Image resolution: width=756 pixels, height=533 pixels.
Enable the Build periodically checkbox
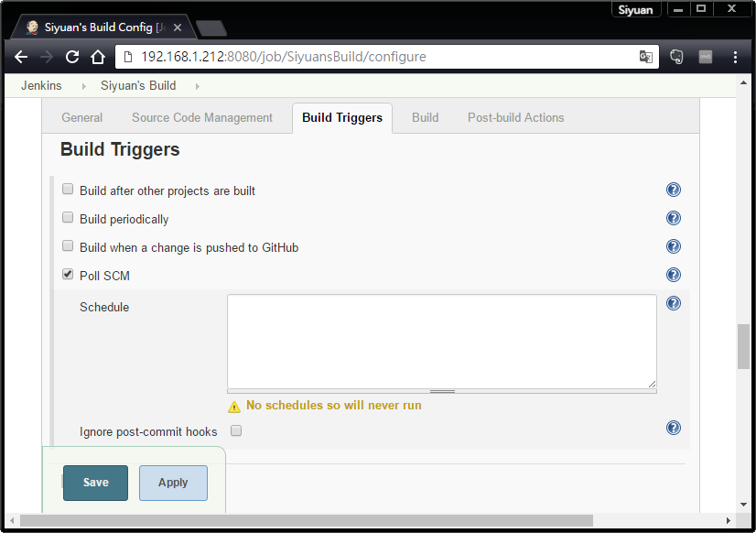(x=67, y=217)
